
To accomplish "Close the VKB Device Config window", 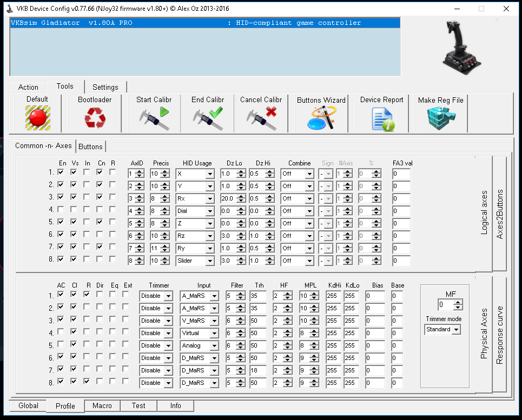I will click(x=506, y=9).
